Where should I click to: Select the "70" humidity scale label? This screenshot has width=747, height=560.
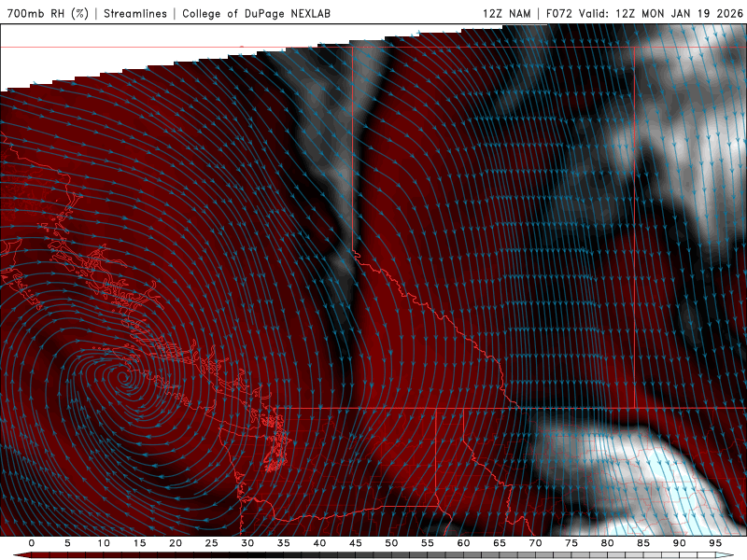[535, 543]
